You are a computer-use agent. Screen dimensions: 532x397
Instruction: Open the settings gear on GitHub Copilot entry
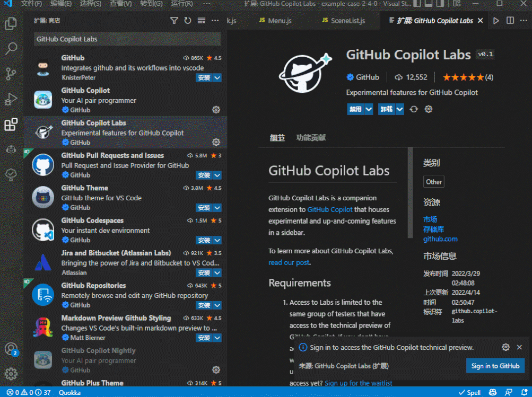click(215, 110)
